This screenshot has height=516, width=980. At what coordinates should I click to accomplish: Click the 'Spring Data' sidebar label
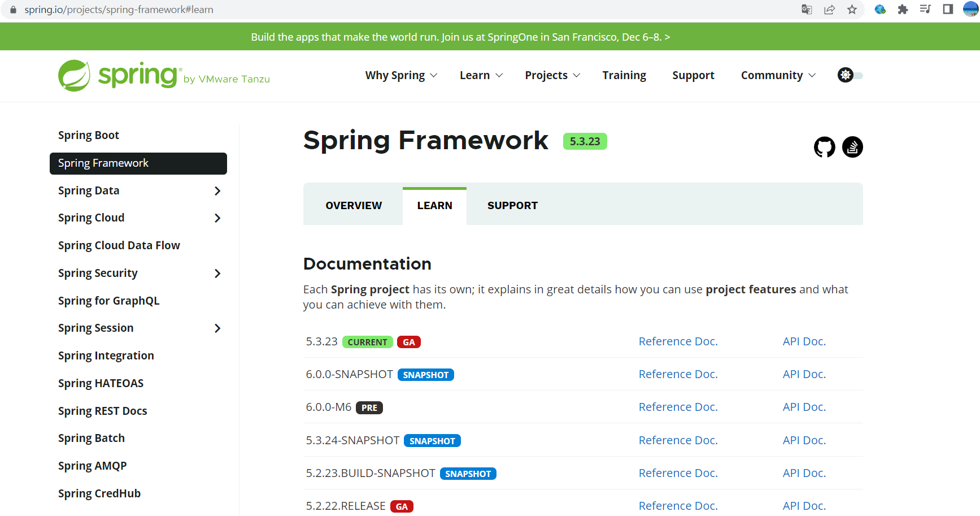(89, 191)
